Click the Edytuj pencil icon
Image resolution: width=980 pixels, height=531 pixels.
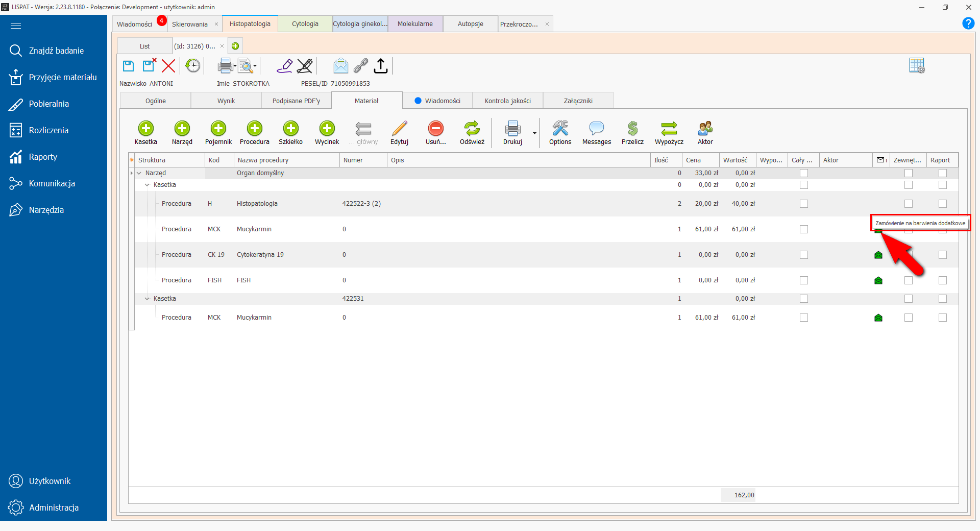400,133
